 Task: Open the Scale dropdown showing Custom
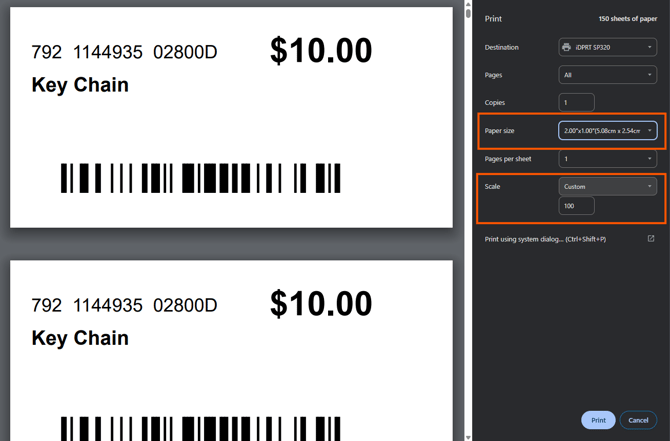tap(607, 186)
